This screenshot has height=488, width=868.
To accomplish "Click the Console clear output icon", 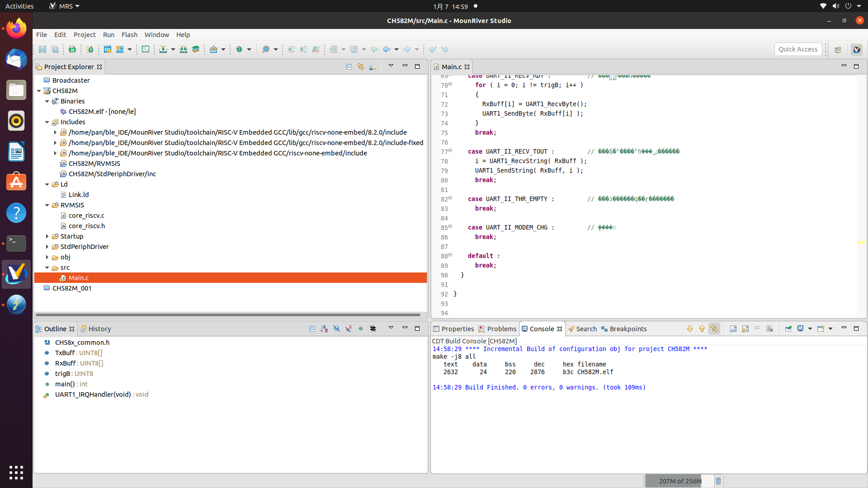I will pos(769,328).
